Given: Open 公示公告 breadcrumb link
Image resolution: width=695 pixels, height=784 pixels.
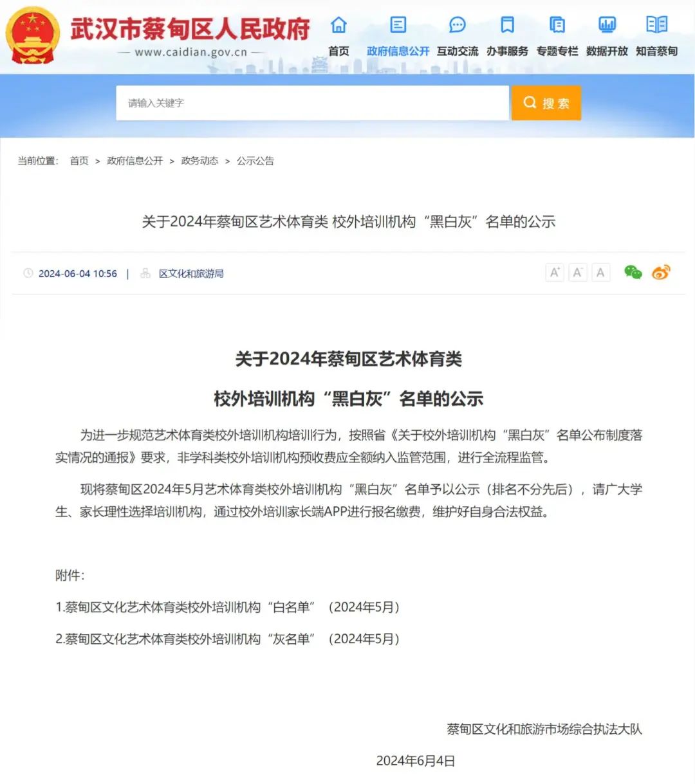Looking at the screenshot, I should pos(255,161).
